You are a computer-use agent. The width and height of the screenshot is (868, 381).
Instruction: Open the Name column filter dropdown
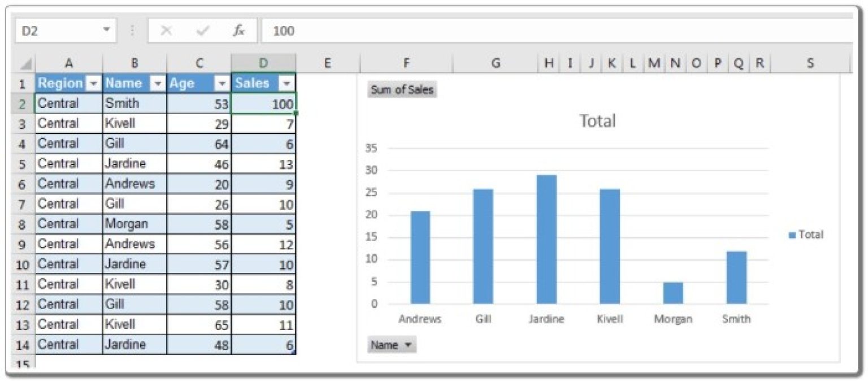[x=157, y=83]
